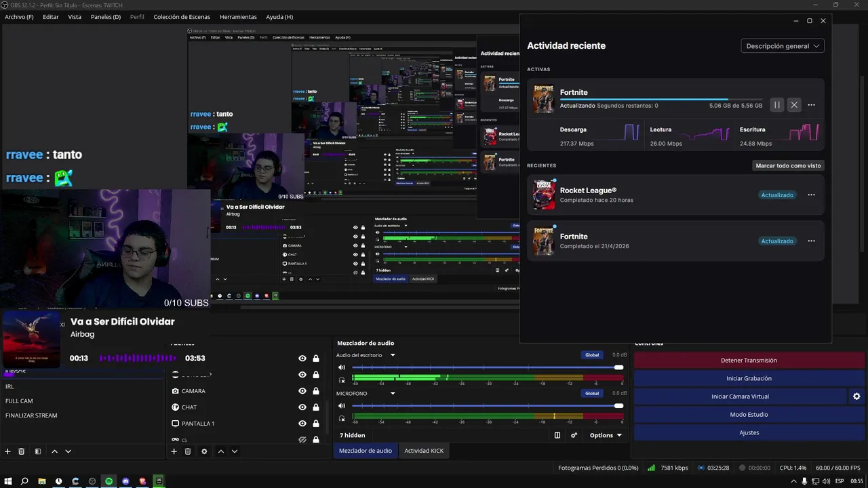
Task: Remove selected source with trash icon
Action: point(188,451)
